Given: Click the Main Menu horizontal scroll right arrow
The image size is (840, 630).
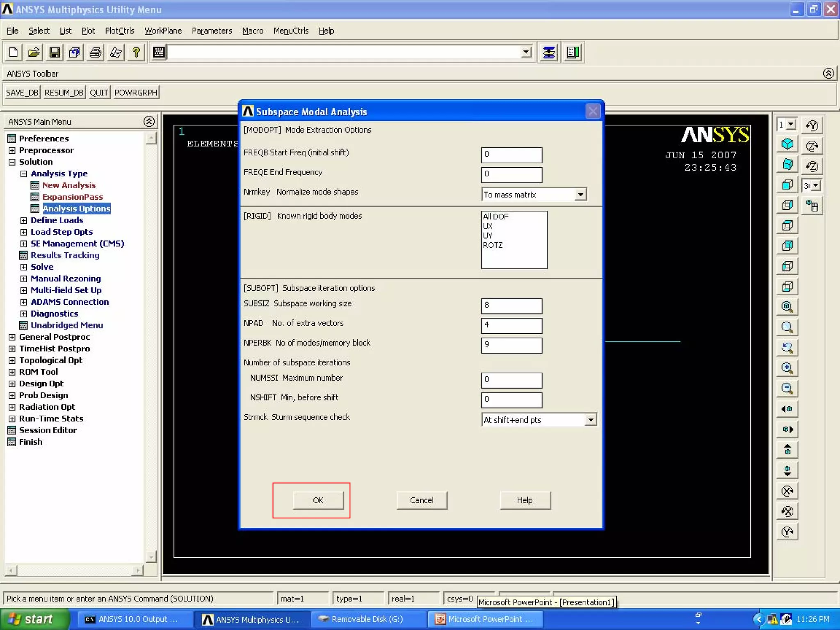Looking at the screenshot, I should click(138, 570).
